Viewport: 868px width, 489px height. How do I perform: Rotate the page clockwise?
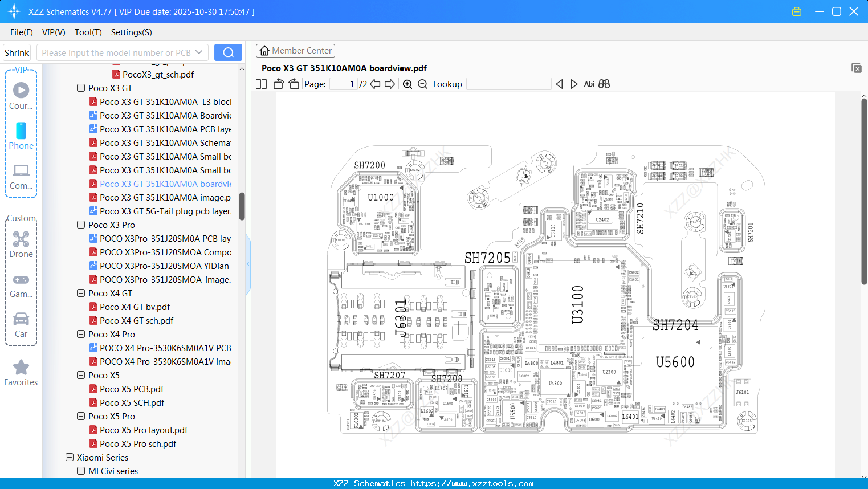(294, 84)
